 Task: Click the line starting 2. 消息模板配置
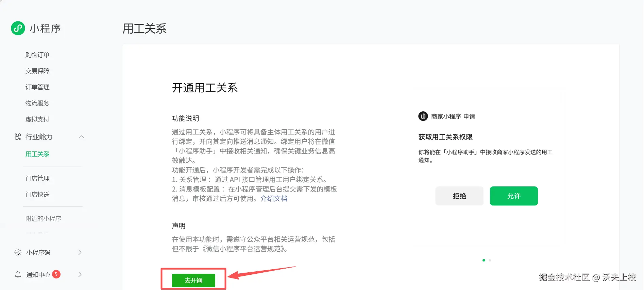pyautogui.click(x=254, y=189)
